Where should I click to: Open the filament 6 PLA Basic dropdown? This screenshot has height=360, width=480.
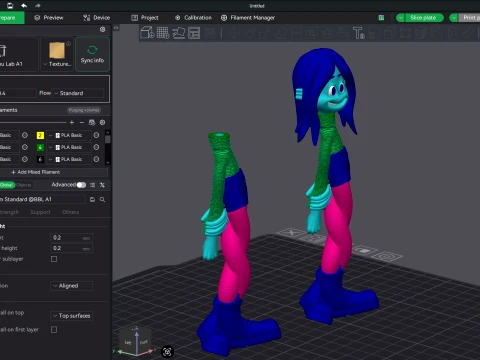[x=69, y=159]
